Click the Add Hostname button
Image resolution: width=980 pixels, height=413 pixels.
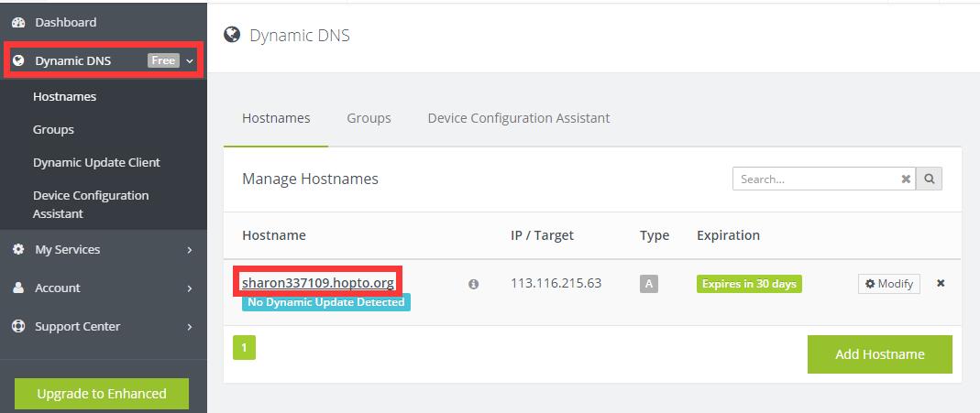coord(880,354)
